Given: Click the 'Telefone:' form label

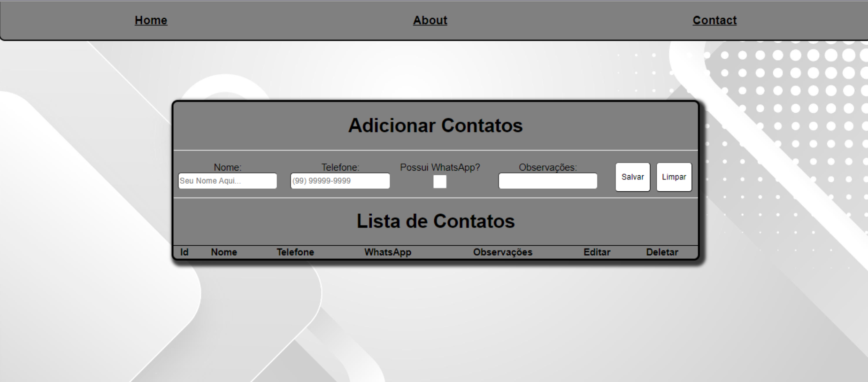Looking at the screenshot, I should click(x=340, y=167).
